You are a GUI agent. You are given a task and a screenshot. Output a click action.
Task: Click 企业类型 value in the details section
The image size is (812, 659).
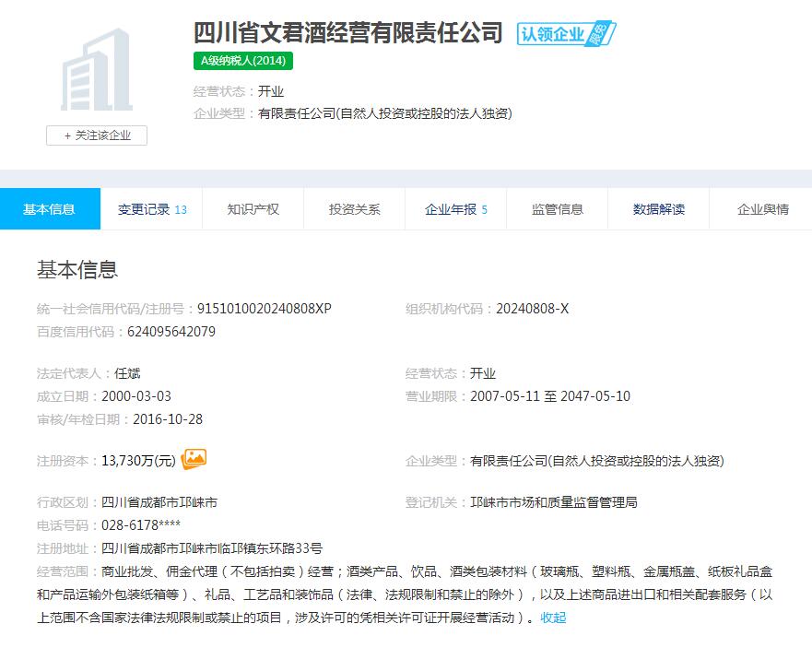pos(596,460)
